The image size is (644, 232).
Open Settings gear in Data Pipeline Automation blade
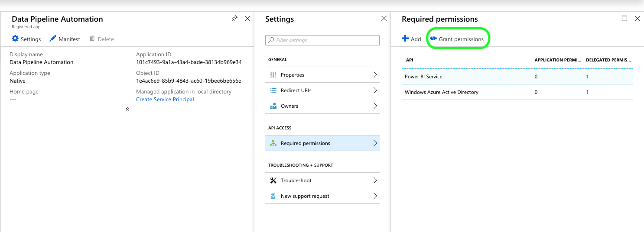tap(15, 39)
